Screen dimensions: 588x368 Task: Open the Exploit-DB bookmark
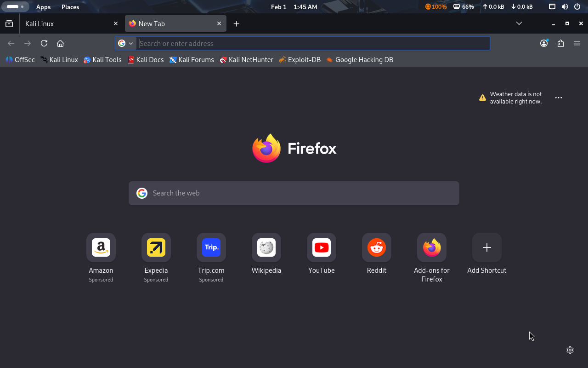[300, 60]
